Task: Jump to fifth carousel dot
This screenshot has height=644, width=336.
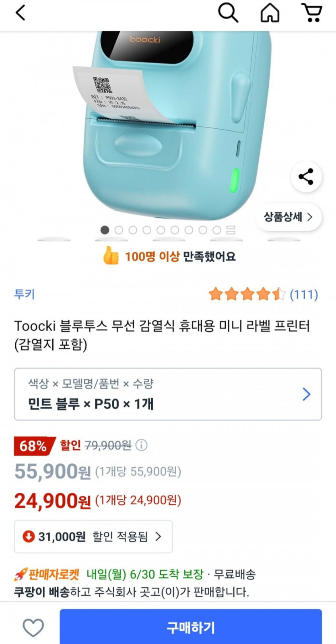Action: pos(161,230)
